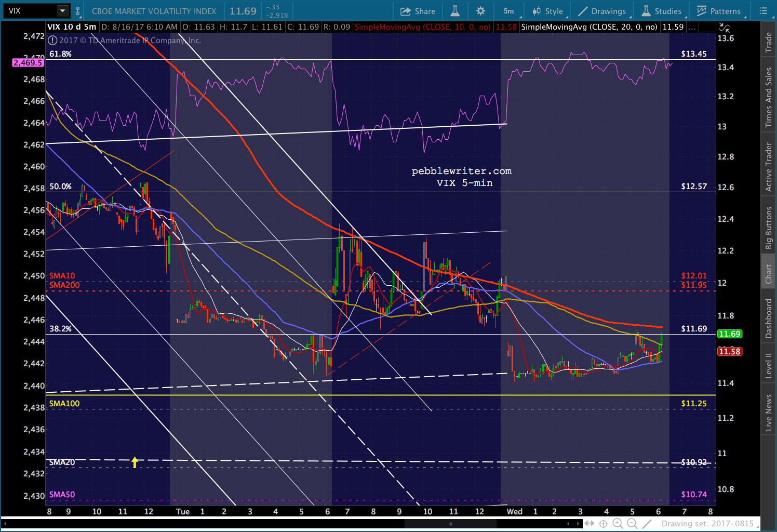Click the chart info circle icon

click(x=52, y=40)
